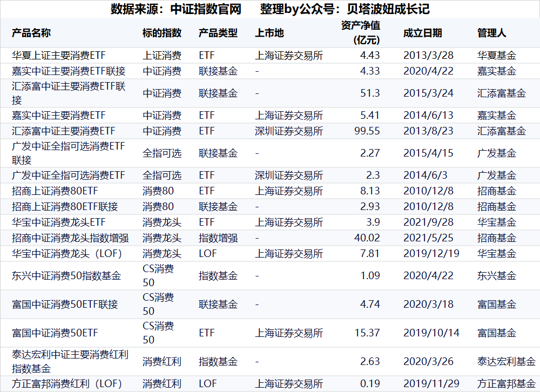The image size is (540, 392).
Task: Select the 广发中证全指可选消费ETF product name
Action: pos(68,175)
